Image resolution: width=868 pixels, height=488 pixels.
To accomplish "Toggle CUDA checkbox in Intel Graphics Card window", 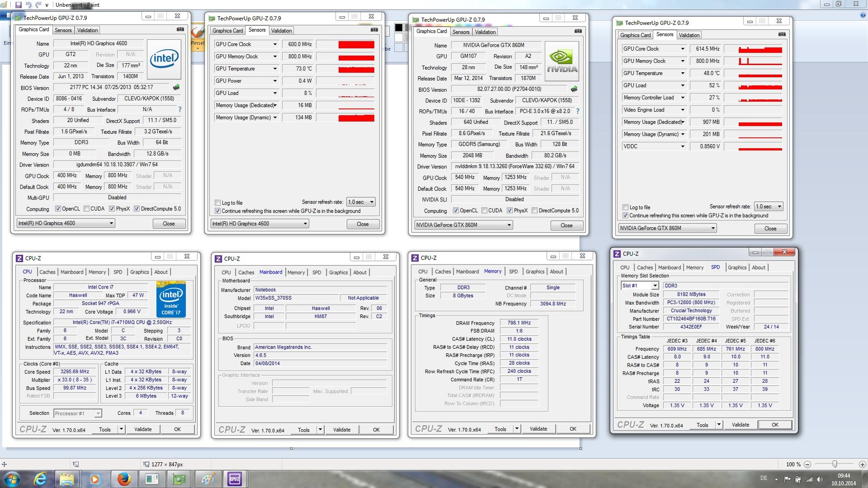I will point(86,209).
